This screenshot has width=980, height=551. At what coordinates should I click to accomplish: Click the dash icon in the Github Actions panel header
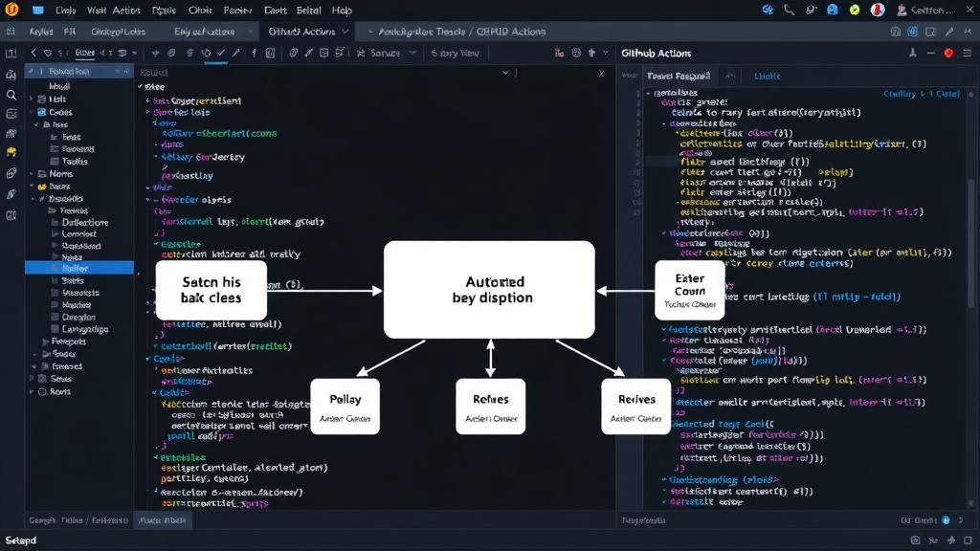[930, 54]
